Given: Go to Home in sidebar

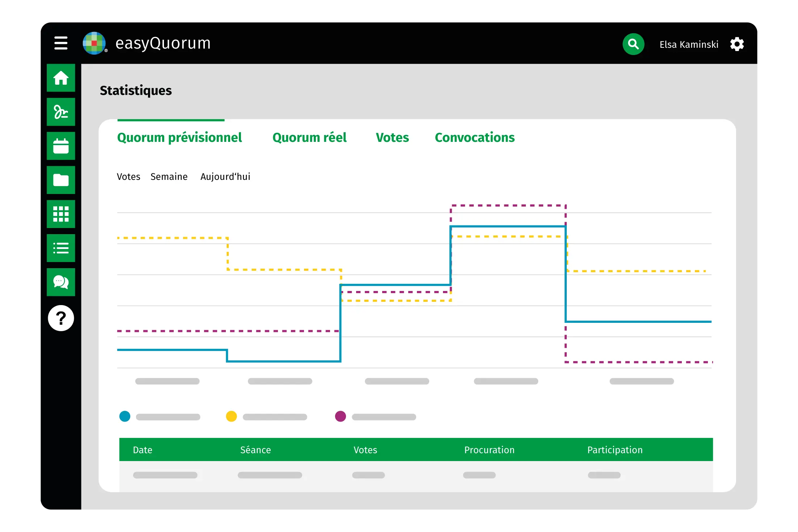Looking at the screenshot, I should 61,78.
